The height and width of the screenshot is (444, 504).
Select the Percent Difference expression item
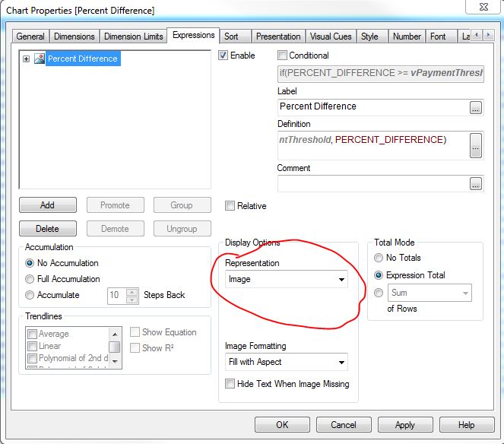(x=83, y=59)
